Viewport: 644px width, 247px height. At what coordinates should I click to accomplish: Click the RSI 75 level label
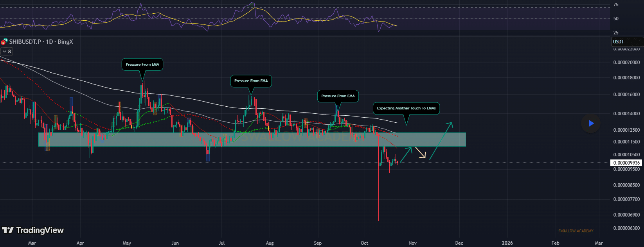(616, 5)
